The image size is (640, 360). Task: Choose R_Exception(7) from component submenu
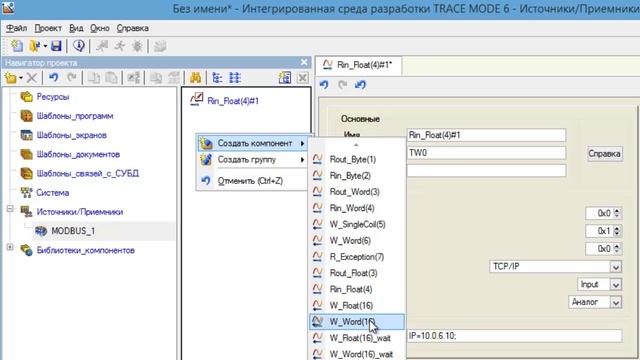(357, 257)
